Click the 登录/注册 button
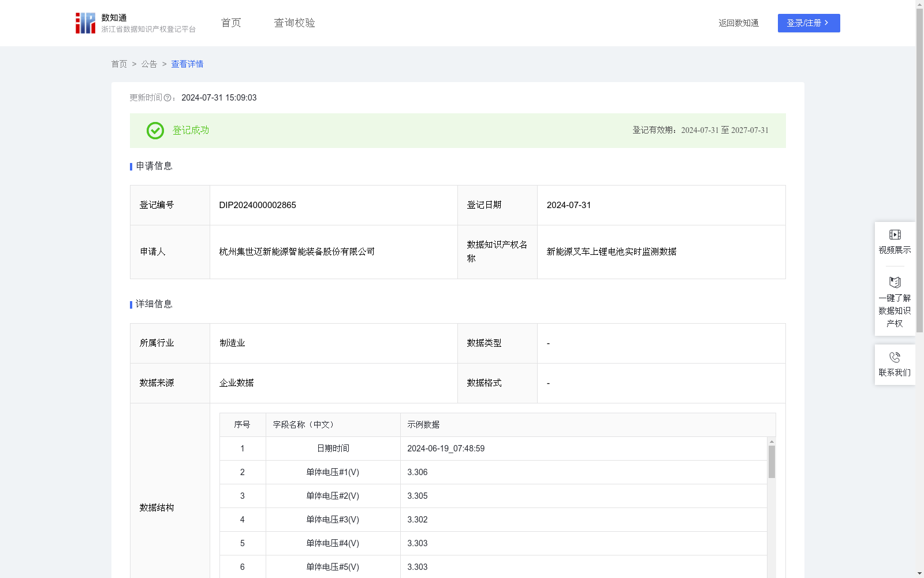Screen dimensions: 924x578 (x=808, y=23)
